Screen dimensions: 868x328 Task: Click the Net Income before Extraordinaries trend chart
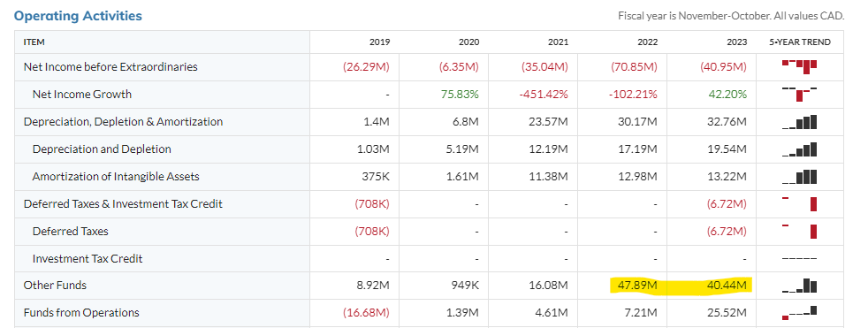coord(799,66)
